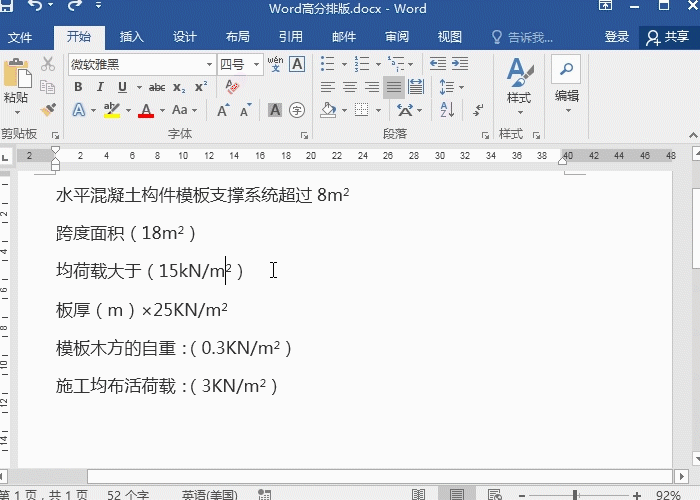Click the Cut scissors icon
The image size is (700, 500).
(x=48, y=64)
